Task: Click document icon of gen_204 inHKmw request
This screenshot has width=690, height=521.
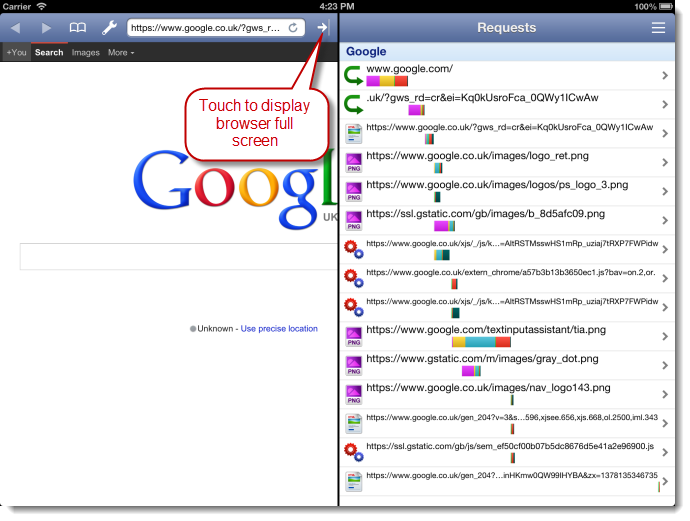Action: (353, 481)
